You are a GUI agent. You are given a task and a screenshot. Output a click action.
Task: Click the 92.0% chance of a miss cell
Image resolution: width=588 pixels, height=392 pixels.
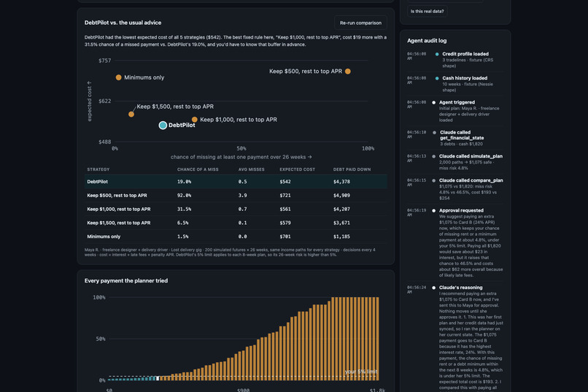(x=184, y=196)
